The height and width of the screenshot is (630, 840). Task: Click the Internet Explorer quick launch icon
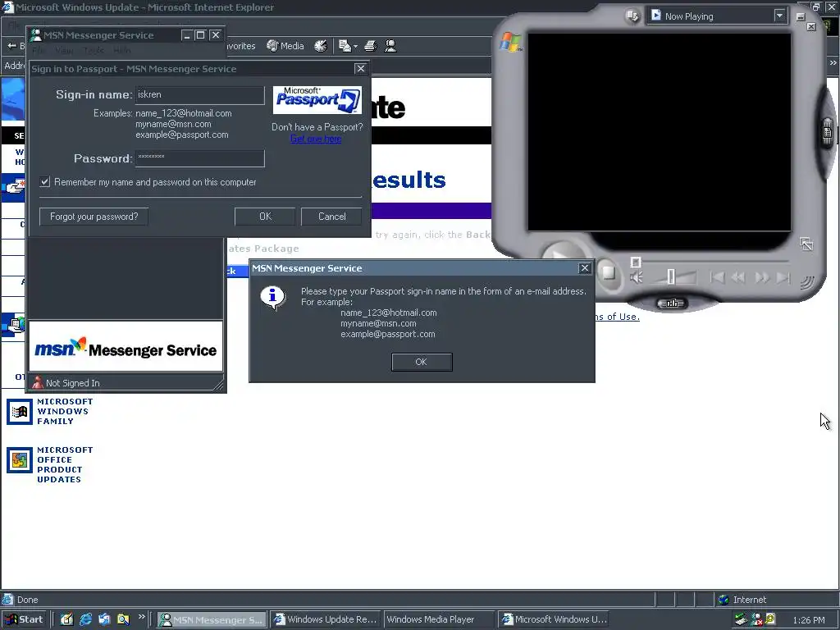tap(85, 619)
